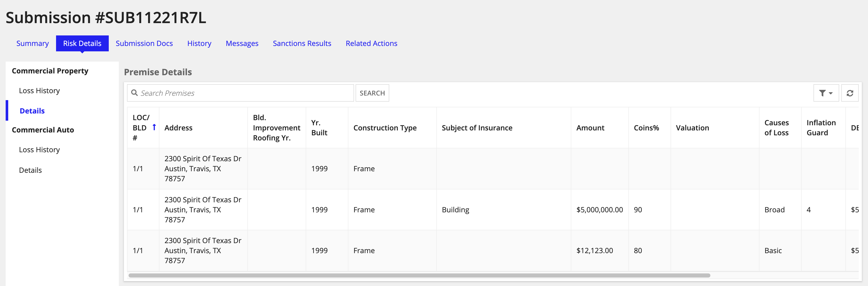Switch to the Summary tab
Image resolution: width=868 pixels, height=286 pixels.
[x=32, y=43]
